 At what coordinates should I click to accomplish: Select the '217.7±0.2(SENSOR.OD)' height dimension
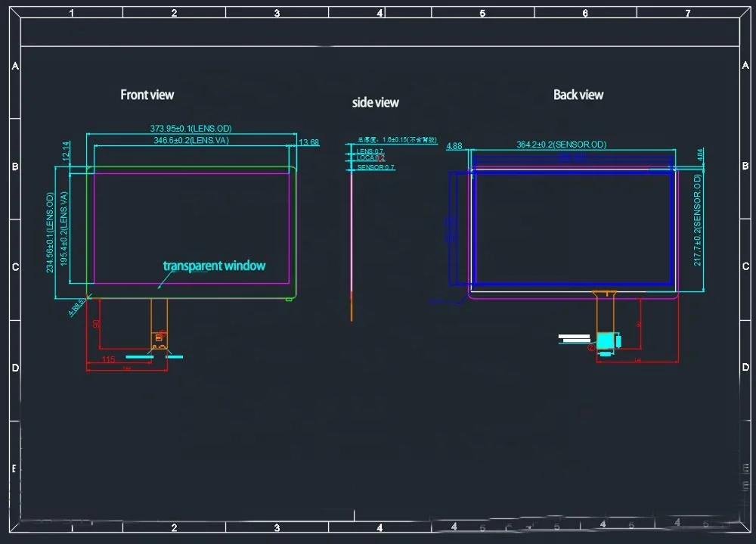click(697, 220)
